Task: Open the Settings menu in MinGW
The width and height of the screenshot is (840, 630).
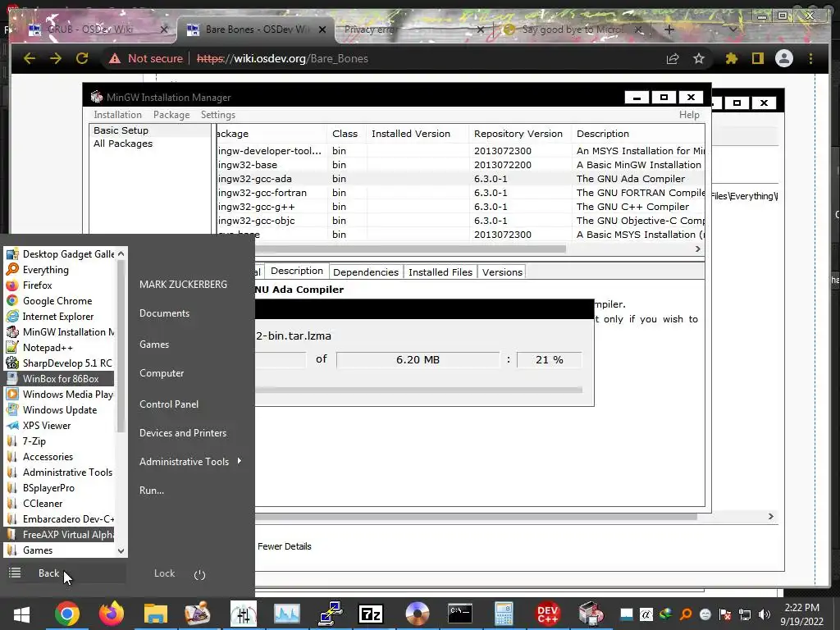Action: [218, 115]
